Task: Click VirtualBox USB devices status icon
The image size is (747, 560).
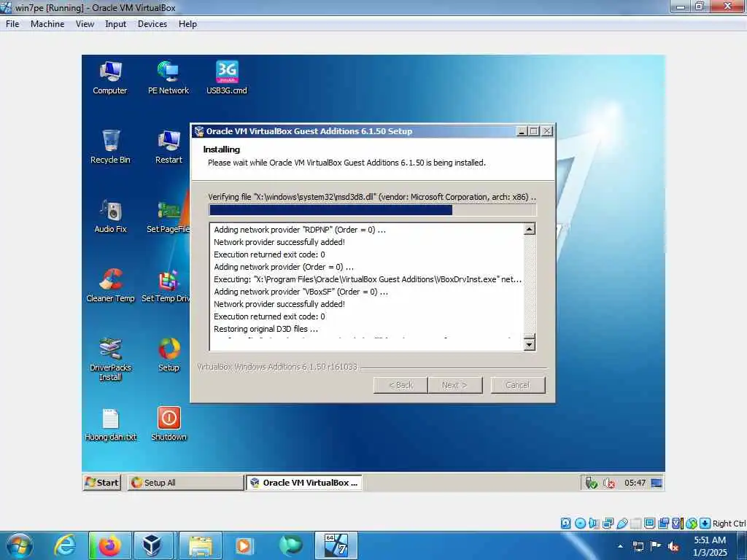Action: pyautogui.click(x=622, y=524)
